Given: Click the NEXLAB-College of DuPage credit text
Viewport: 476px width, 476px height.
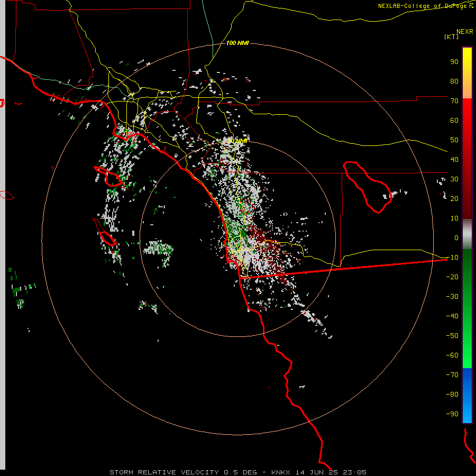Looking at the screenshot, I should click(x=423, y=6).
